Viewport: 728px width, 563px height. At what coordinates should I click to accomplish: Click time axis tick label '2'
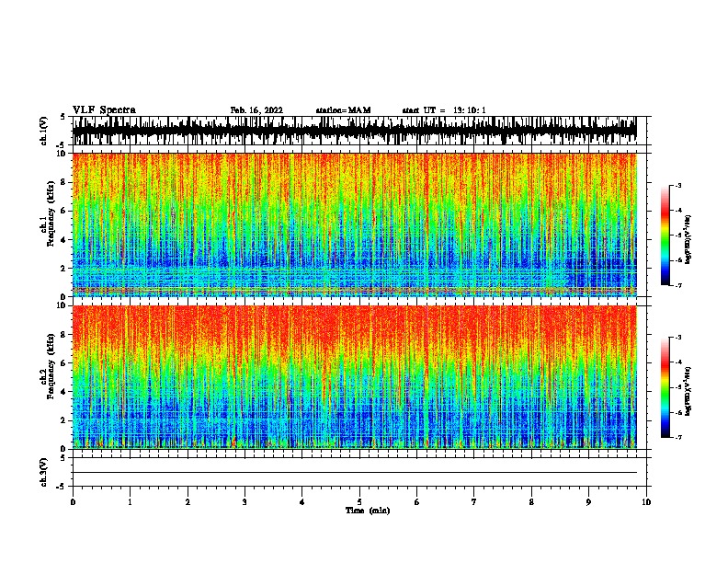point(188,501)
